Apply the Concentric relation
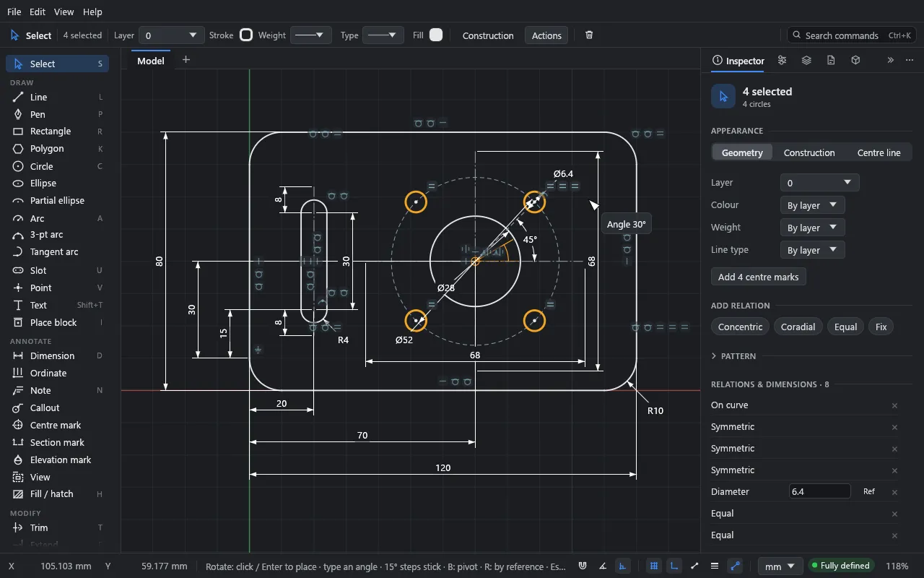 [740, 327]
